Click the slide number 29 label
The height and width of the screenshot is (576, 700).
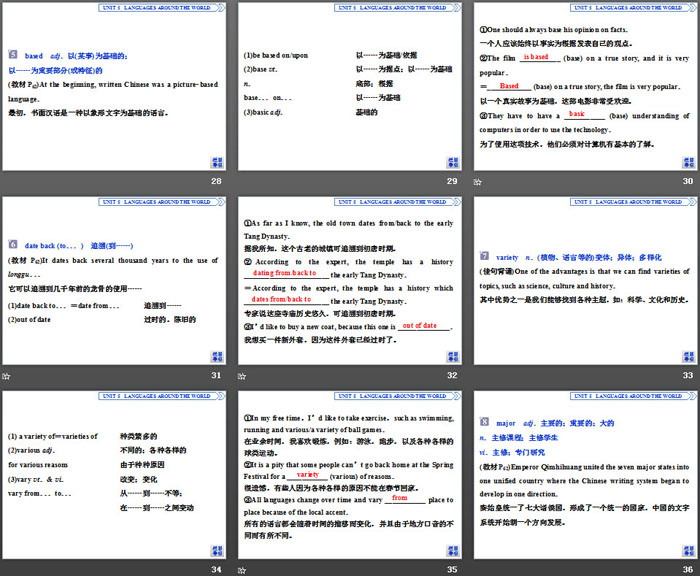[452, 181]
